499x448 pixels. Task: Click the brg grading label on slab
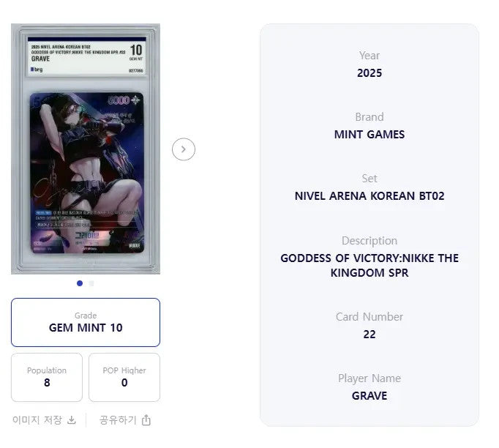37,69
